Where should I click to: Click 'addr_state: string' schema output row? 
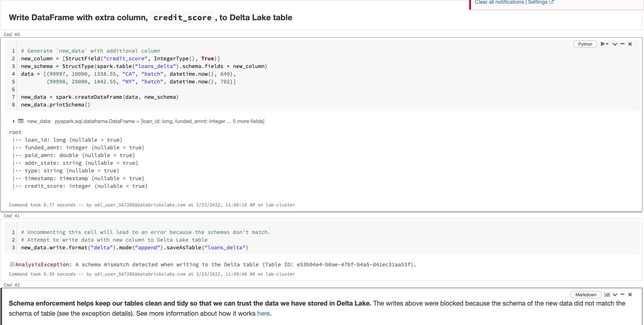(75, 163)
